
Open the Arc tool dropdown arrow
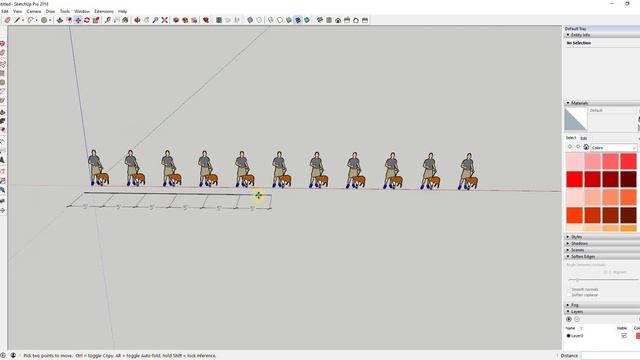tap(37, 20)
